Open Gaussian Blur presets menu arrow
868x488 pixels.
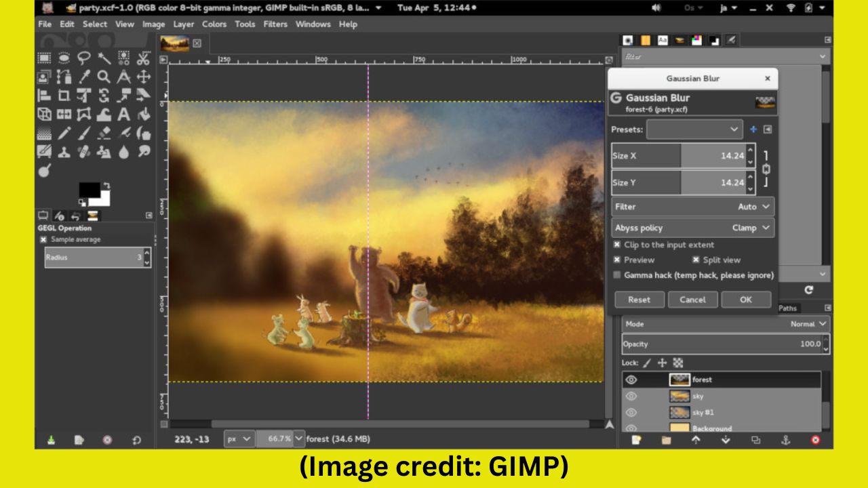tap(768, 129)
